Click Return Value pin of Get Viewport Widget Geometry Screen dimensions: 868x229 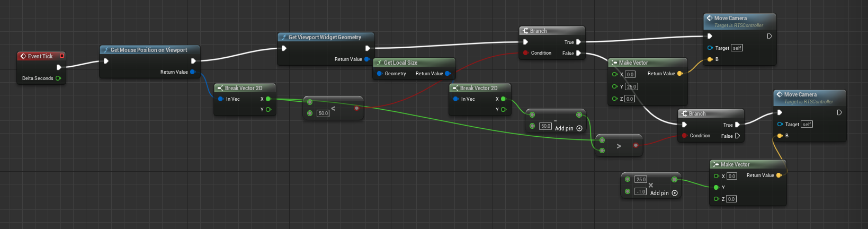[x=367, y=59]
